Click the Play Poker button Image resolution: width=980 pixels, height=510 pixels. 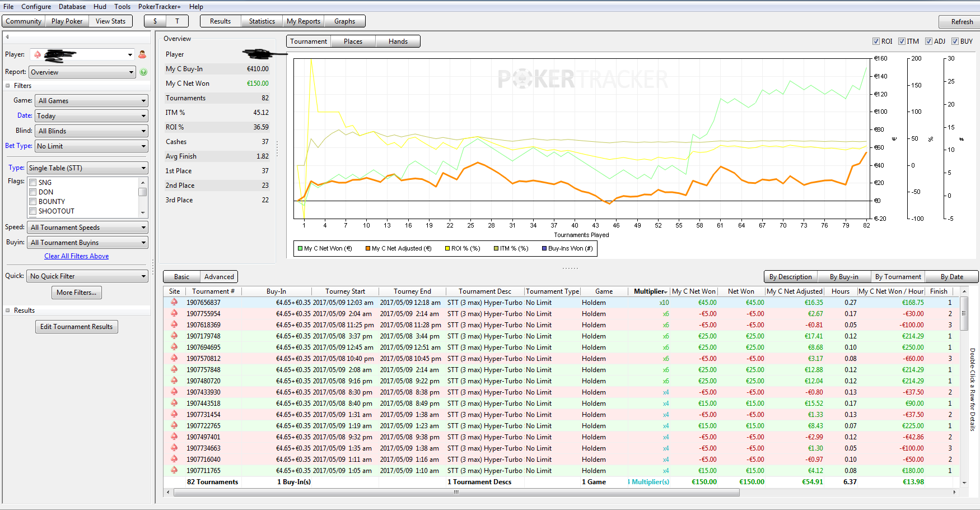pyautogui.click(x=67, y=21)
